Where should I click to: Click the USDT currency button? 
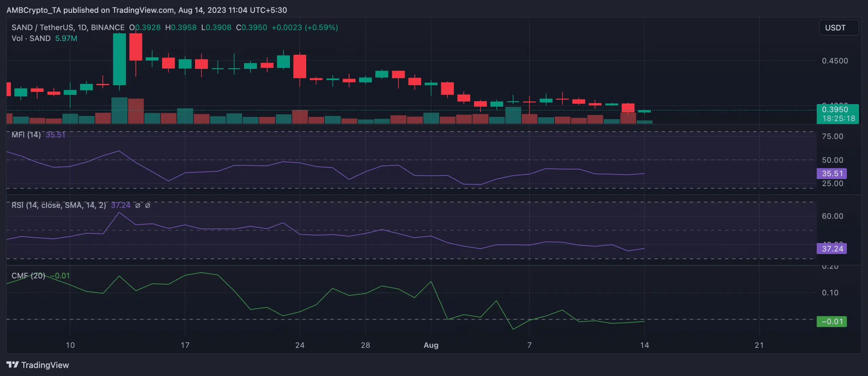(839, 27)
